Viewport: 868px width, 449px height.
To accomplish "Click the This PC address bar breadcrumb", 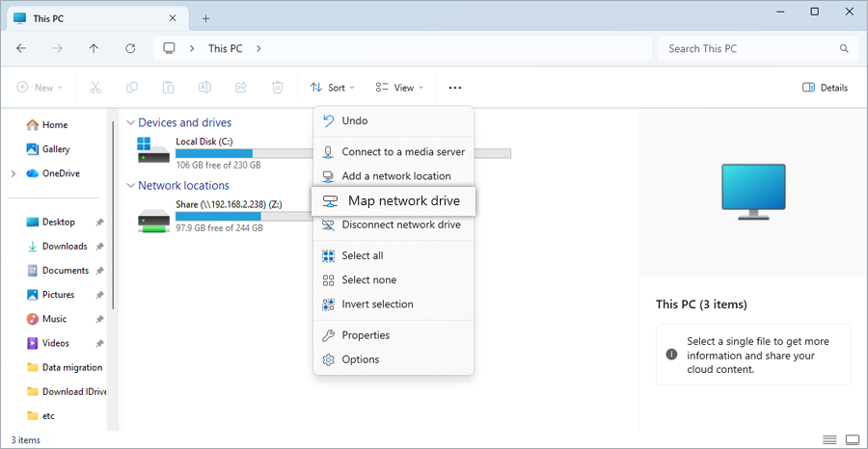I will (x=225, y=48).
